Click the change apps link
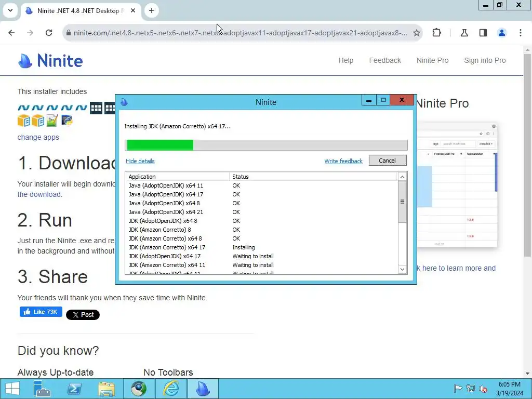 point(38,137)
